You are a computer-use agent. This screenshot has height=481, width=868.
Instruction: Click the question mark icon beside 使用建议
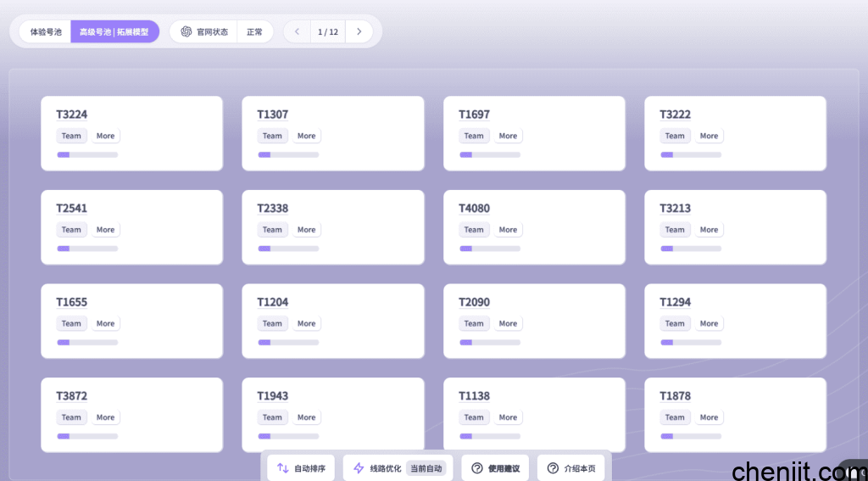[x=477, y=468]
